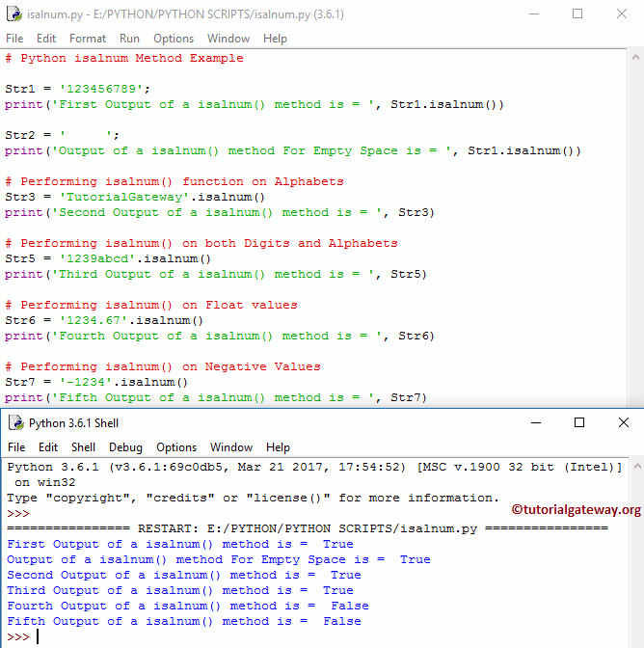Minimize the isalnum.py editor window
Screen dimensions: 644x648
point(534,14)
